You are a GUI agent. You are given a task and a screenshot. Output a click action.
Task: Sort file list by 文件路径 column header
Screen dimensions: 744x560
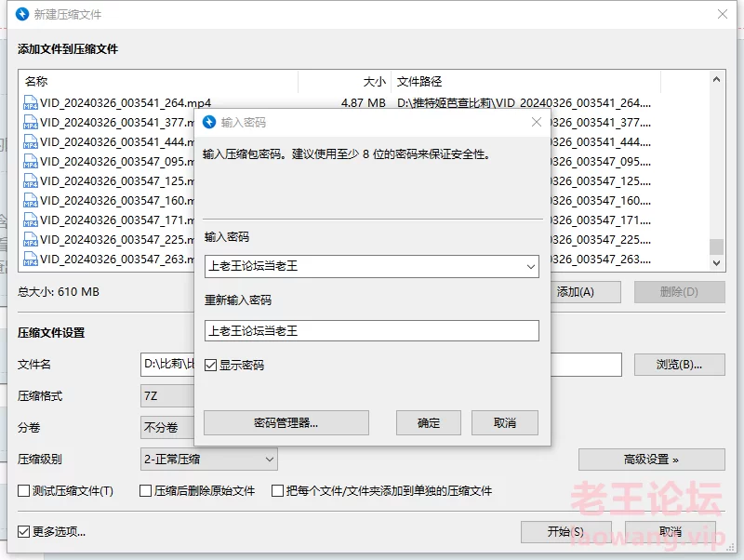click(525, 82)
